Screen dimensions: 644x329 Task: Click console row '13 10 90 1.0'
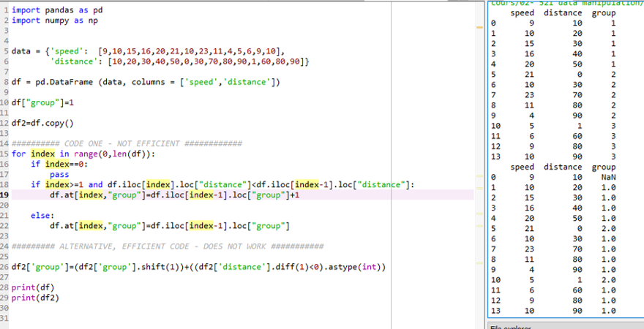pos(553,311)
